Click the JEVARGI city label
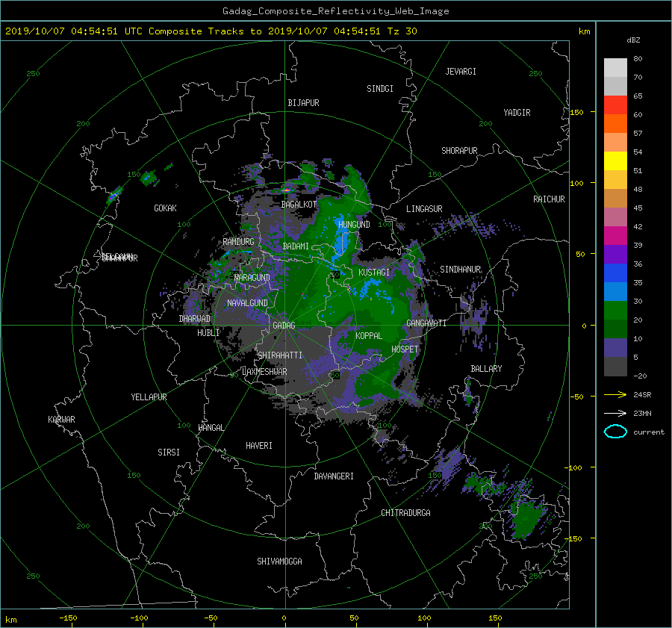Image resolution: width=672 pixels, height=628 pixels. click(x=461, y=72)
